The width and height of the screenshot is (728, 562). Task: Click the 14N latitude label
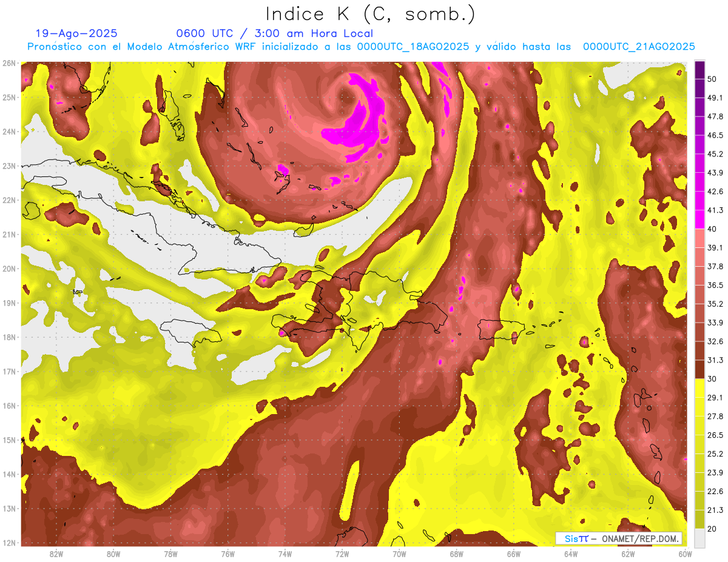coord(10,474)
